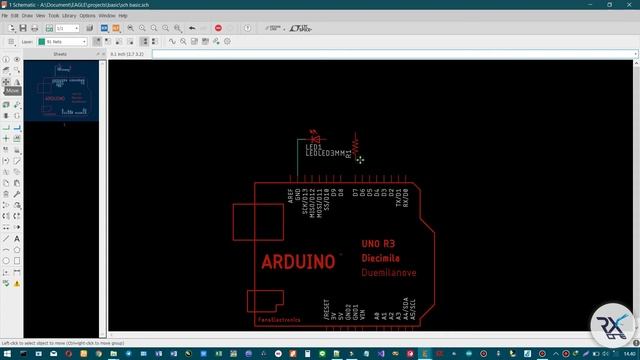
Task: Select the Move tool in the sidebar
Action: (6, 82)
